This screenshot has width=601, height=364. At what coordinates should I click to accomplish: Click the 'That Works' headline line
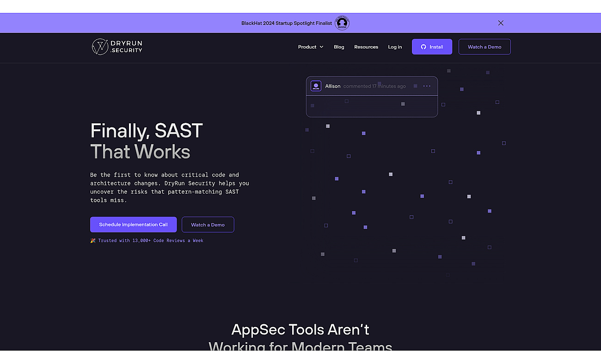[140, 152]
